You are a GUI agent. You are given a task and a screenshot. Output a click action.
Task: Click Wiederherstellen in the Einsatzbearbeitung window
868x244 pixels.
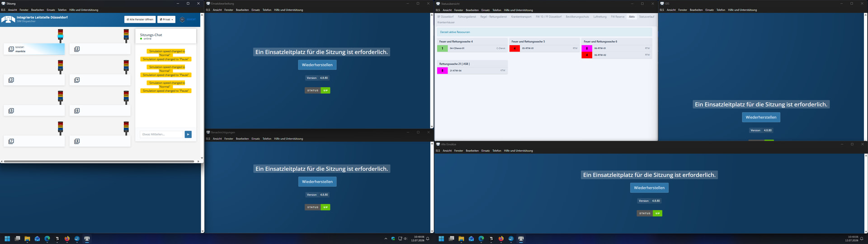(317, 65)
